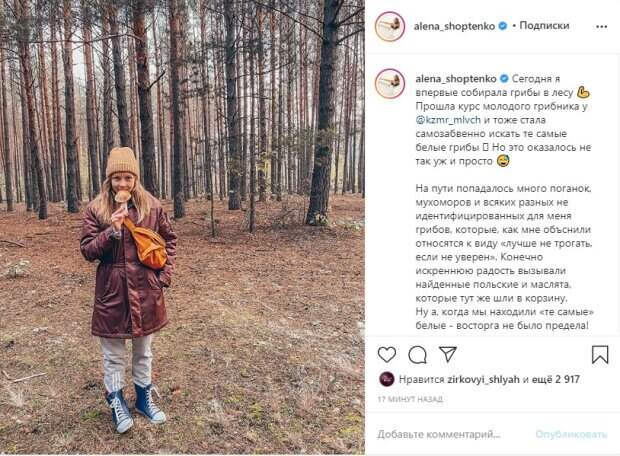Open alena_shoptenko profile picture in the header
This screenshot has width=620, height=456.
click(x=390, y=26)
